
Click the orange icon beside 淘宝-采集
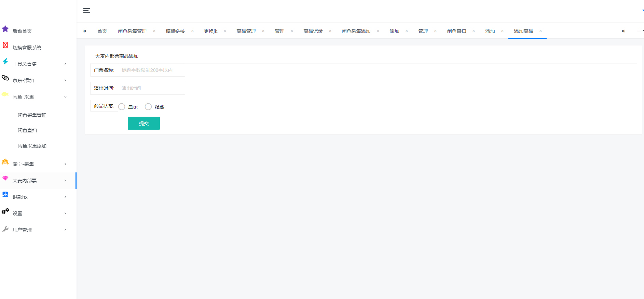5,161
